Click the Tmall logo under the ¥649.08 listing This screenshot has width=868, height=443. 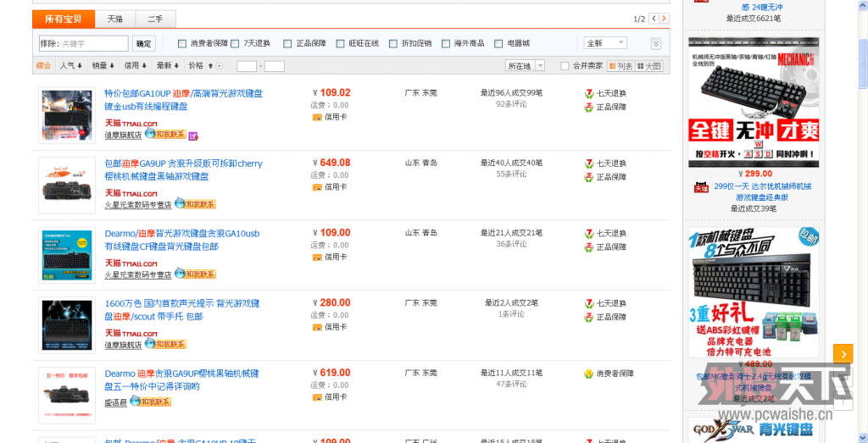tap(131, 192)
